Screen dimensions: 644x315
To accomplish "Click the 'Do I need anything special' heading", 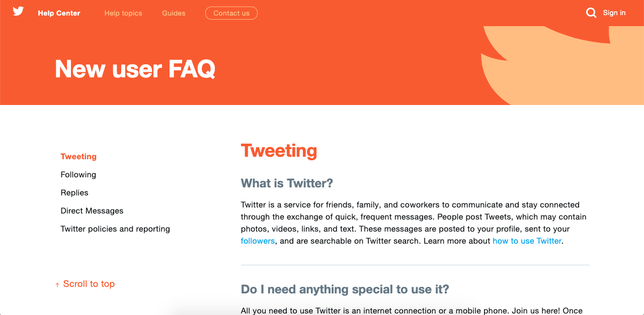I will (x=345, y=289).
